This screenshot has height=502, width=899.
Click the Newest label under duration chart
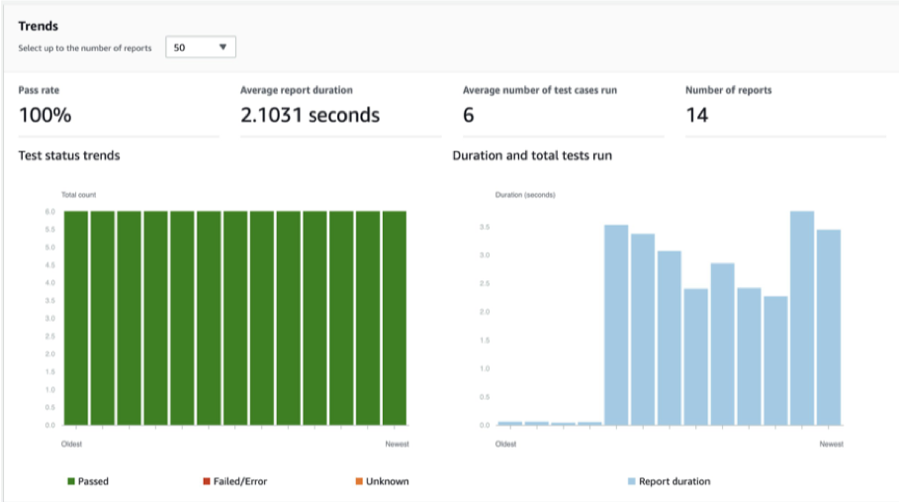click(831, 444)
